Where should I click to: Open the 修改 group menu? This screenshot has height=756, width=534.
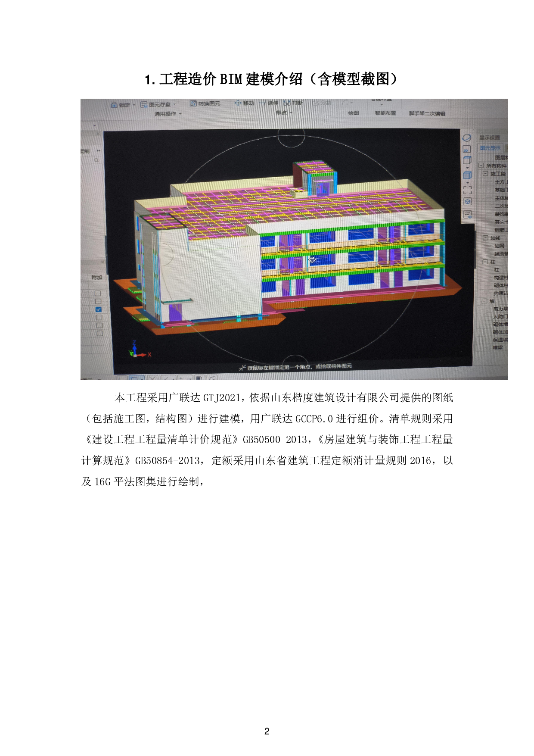point(283,113)
